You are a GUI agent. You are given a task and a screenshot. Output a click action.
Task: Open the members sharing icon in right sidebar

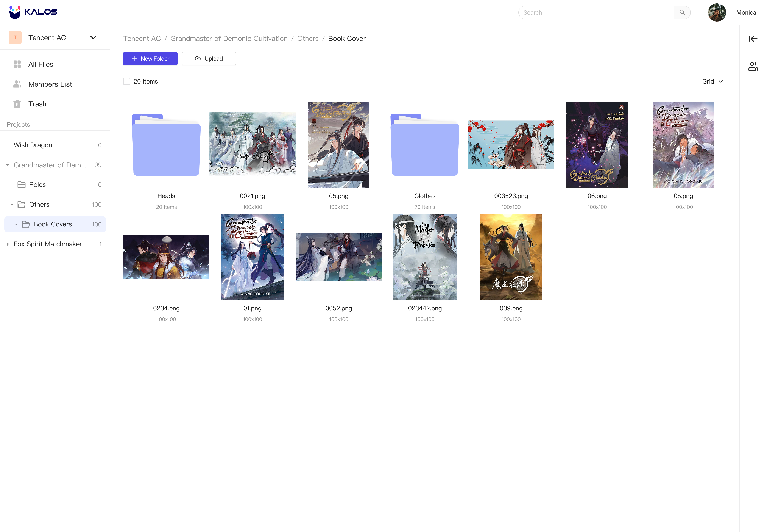[x=753, y=66]
